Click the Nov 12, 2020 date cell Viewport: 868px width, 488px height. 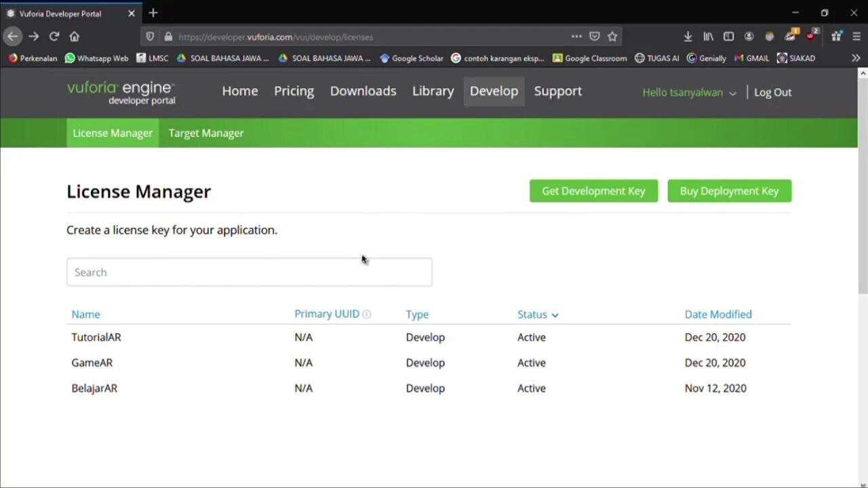tap(715, 388)
